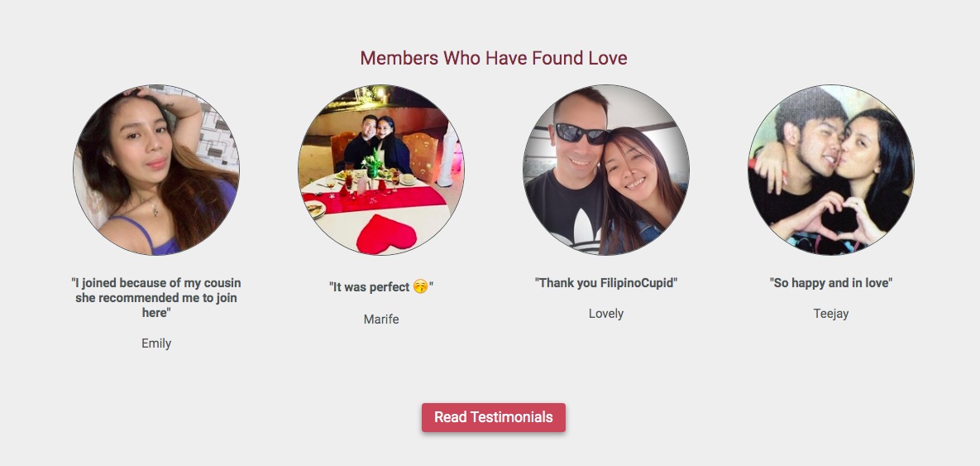980x466 pixels.
Task: Click the "So happy and in love" quote
Action: pyautogui.click(x=831, y=283)
